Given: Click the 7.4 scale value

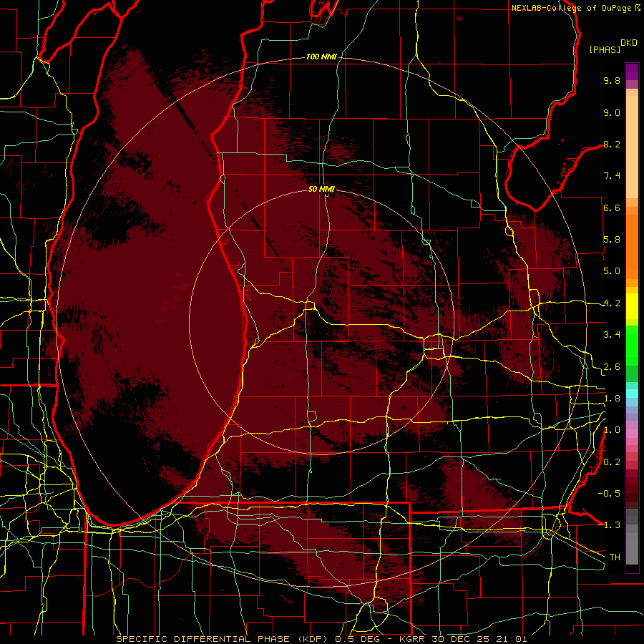Looking at the screenshot, I should pos(612,176).
